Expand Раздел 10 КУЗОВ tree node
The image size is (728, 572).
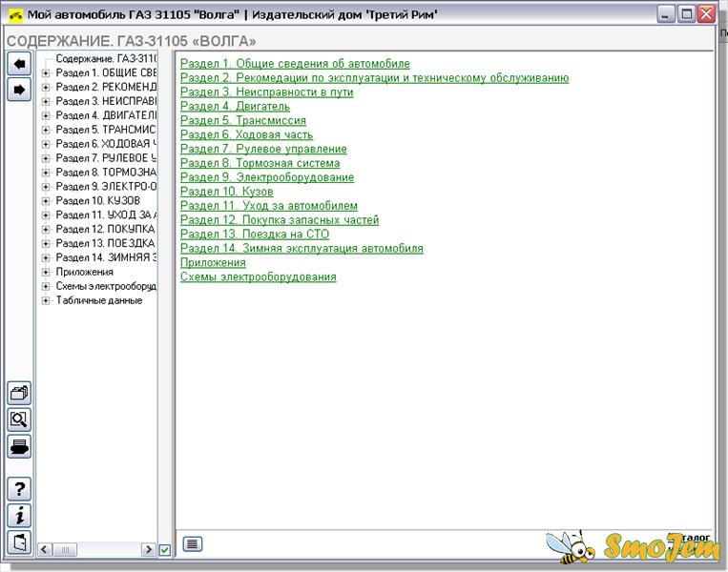(46, 201)
